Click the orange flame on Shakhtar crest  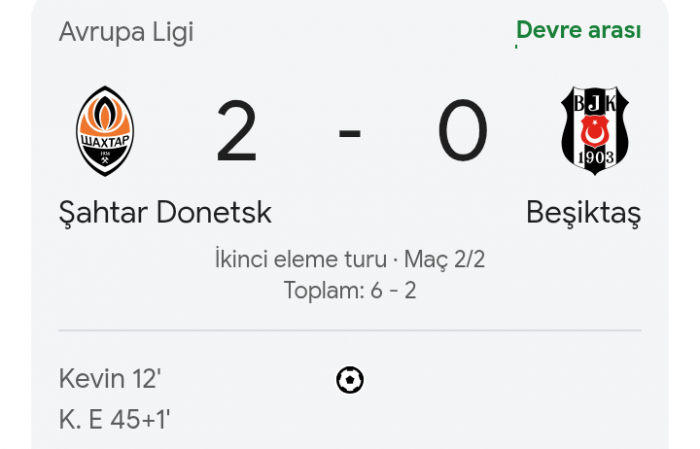pyautogui.click(x=105, y=112)
